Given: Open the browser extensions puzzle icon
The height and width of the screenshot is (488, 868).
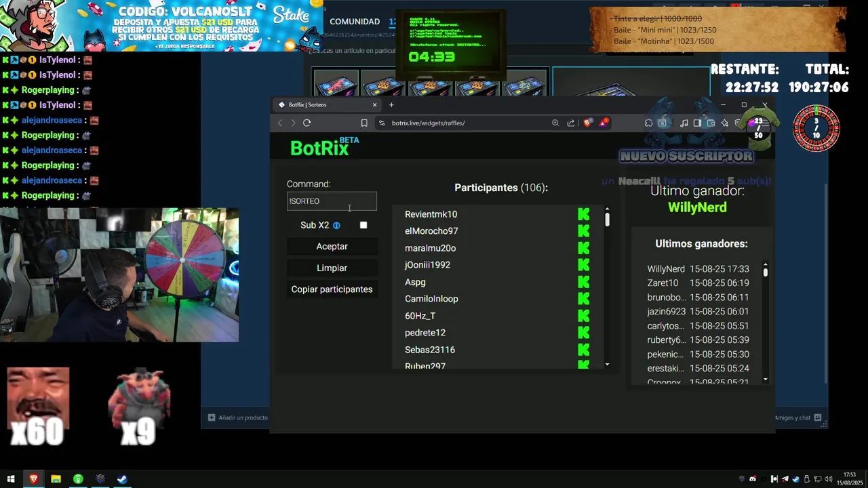Looking at the screenshot, I should [648, 123].
